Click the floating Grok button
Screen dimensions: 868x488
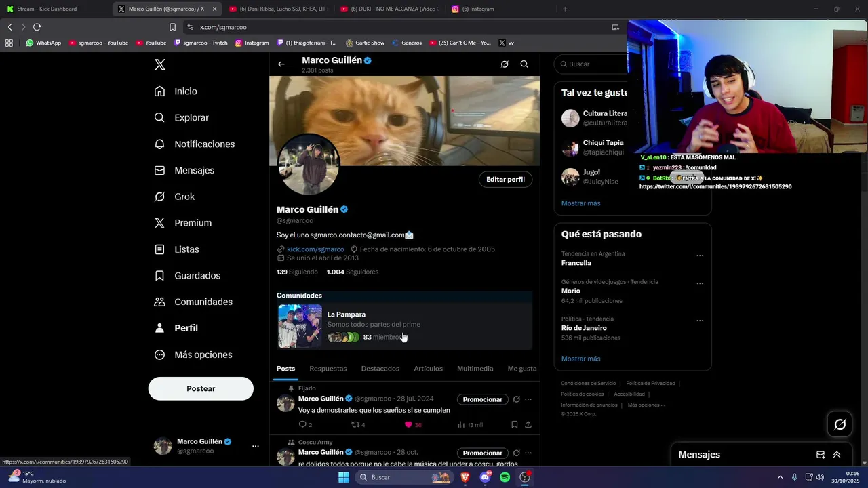840,424
